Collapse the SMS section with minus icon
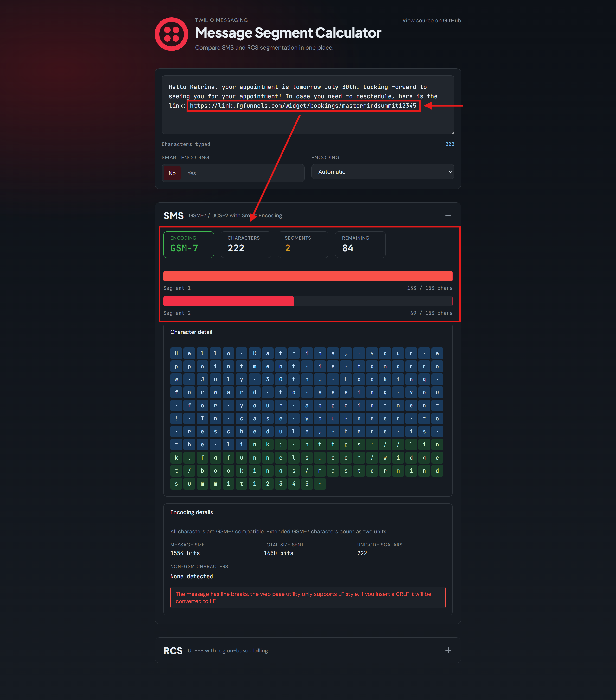 point(448,215)
